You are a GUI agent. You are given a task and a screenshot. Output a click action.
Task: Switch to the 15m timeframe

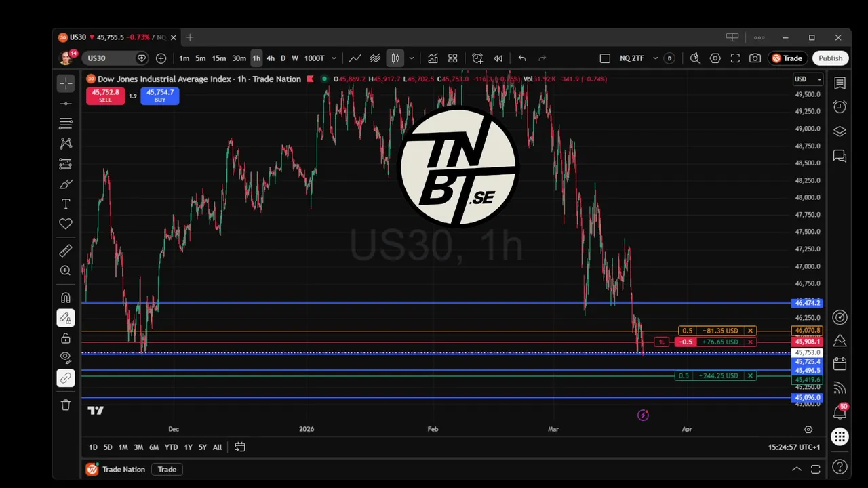[219, 58]
